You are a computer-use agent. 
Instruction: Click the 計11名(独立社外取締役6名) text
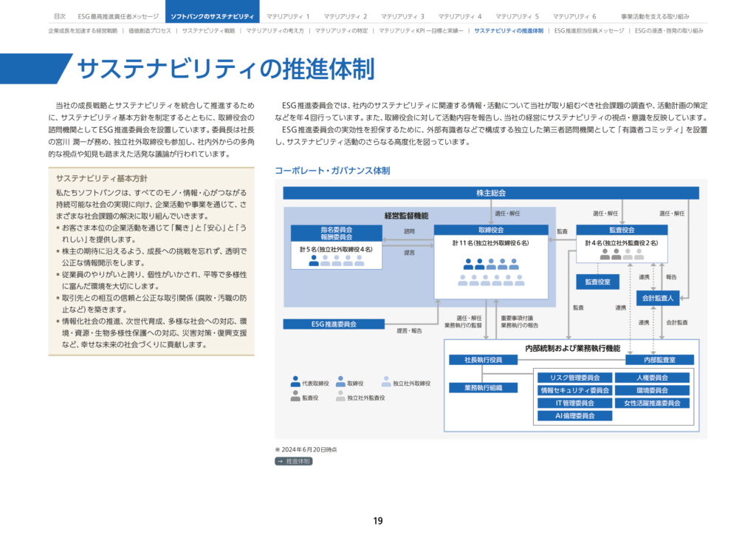click(491, 243)
